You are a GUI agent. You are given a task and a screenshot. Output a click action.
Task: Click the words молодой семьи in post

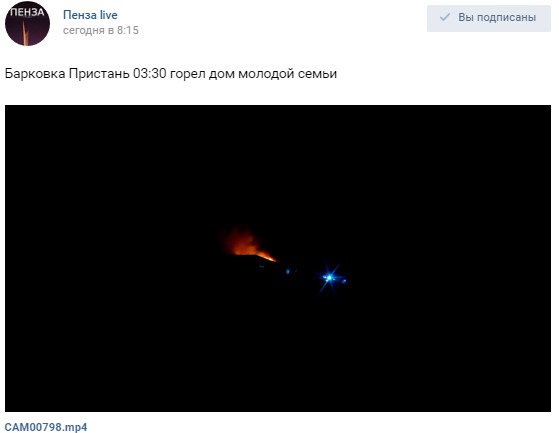pos(287,74)
